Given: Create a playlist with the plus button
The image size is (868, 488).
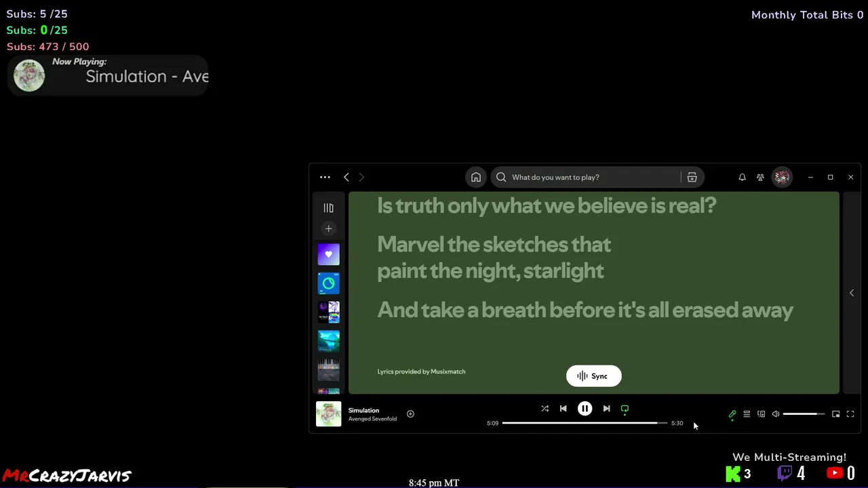Looking at the screenshot, I should coord(328,229).
